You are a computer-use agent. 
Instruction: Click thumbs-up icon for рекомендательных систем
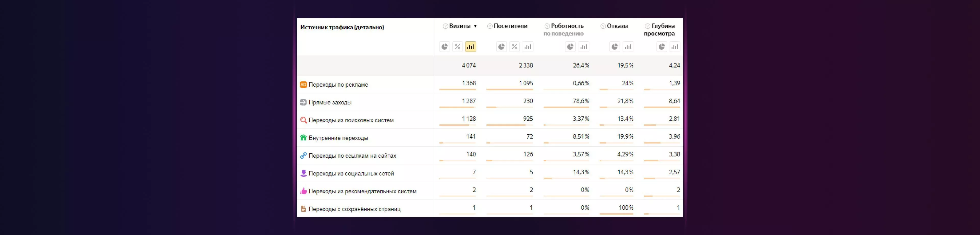tap(303, 191)
